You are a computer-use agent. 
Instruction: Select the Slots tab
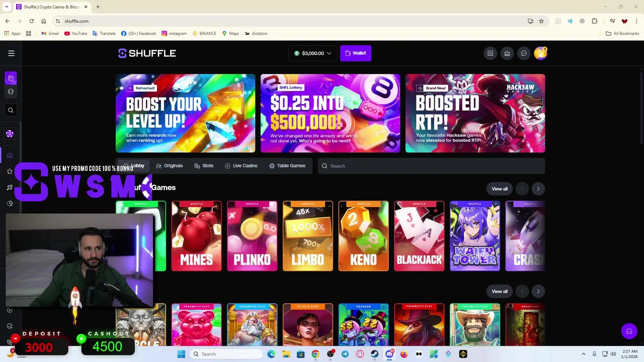point(204,166)
